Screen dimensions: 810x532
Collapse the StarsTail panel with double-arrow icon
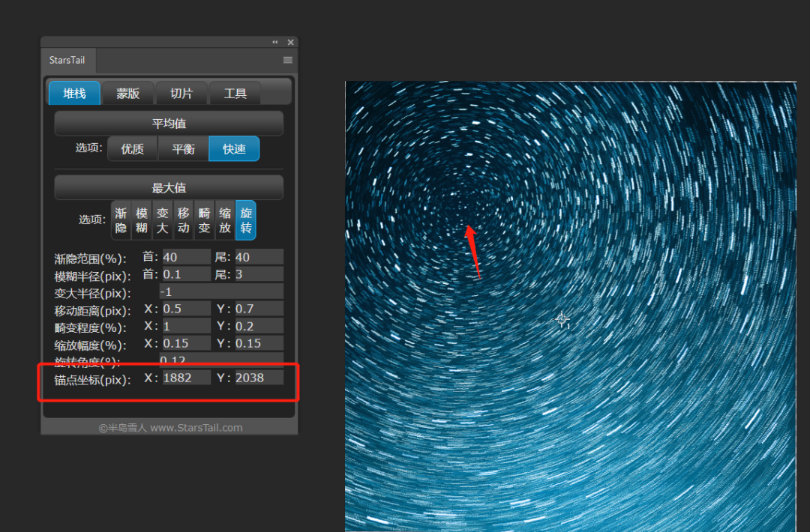coord(274,42)
